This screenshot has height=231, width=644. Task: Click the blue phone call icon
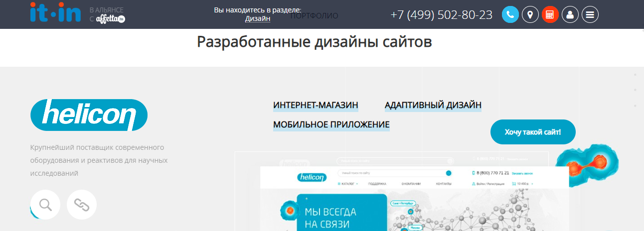tap(510, 14)
